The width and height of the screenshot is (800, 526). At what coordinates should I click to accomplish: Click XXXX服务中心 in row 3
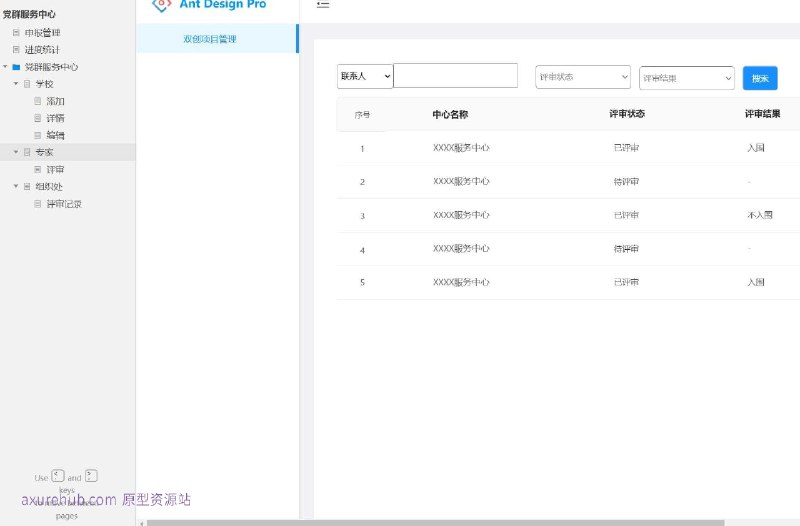[x=461, y=215]
